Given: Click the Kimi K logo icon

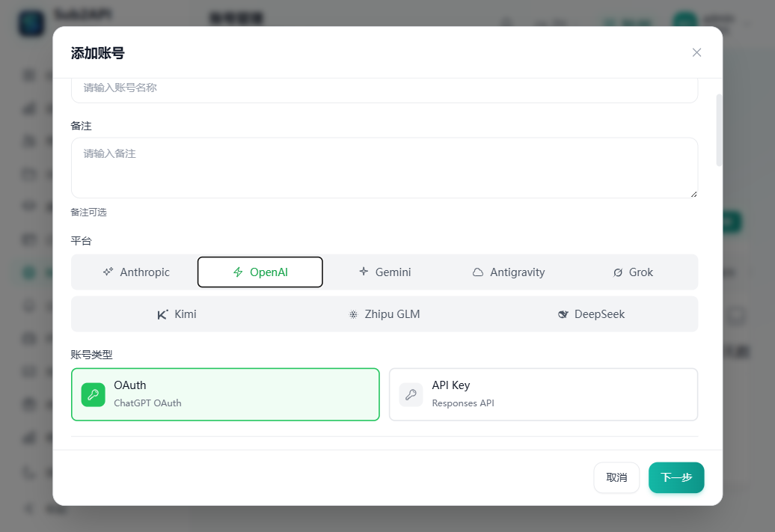Looking at the screenshot, I should tap(162, 314).
